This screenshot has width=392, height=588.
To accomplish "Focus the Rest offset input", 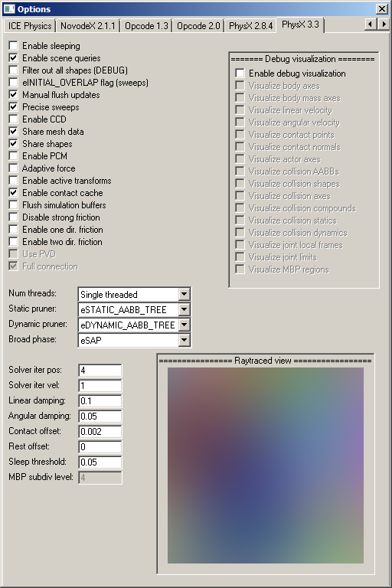I will pyautogui.click(x=100, y=447).
